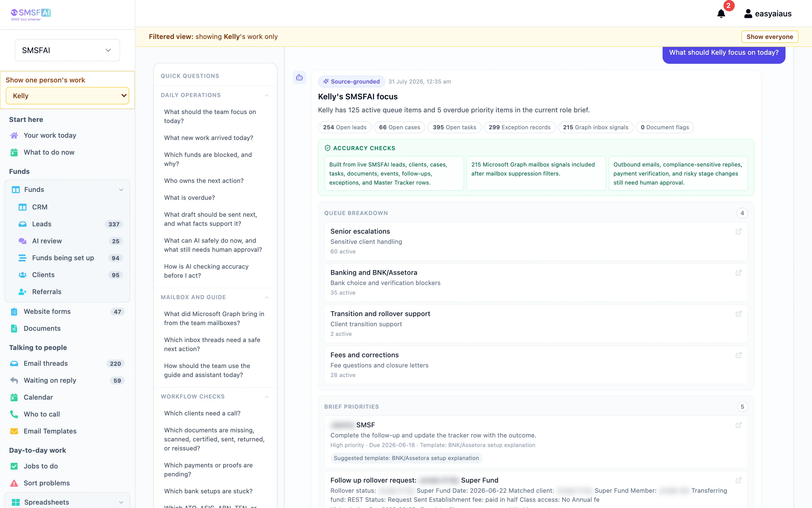Click the Website forms clipboard icon
The height and width of the screenshot is (508, 812).
[x=14, y=312]
